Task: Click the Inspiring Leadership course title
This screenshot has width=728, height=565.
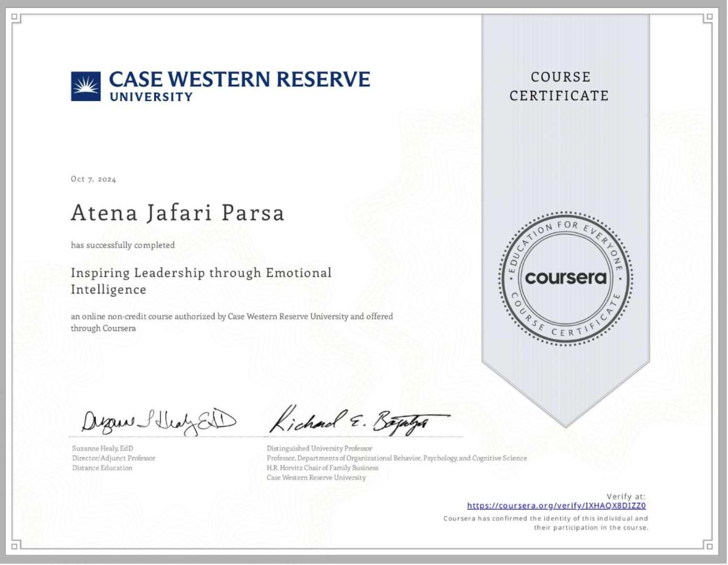Action: click(x=201, y=281)
